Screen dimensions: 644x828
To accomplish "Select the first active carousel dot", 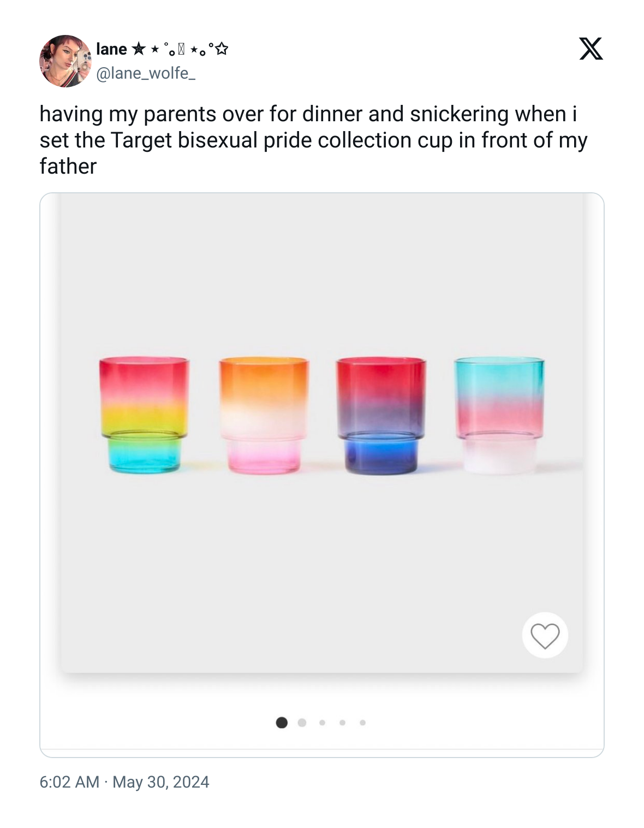I will click(282, 723).
